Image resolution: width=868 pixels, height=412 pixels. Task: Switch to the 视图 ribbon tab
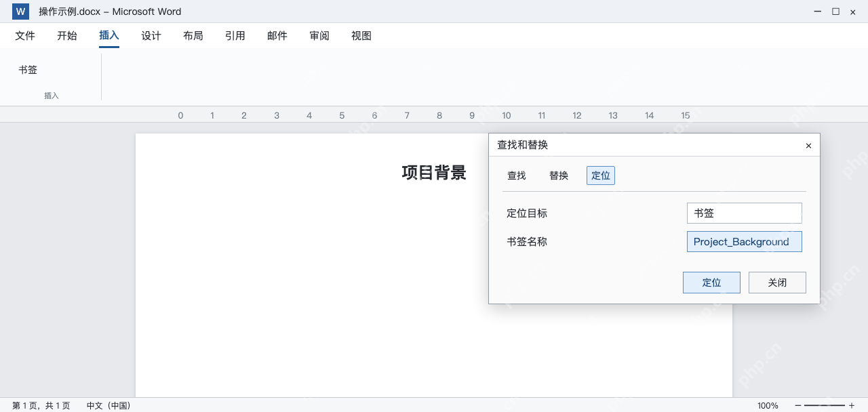click(x=361, y=36)
